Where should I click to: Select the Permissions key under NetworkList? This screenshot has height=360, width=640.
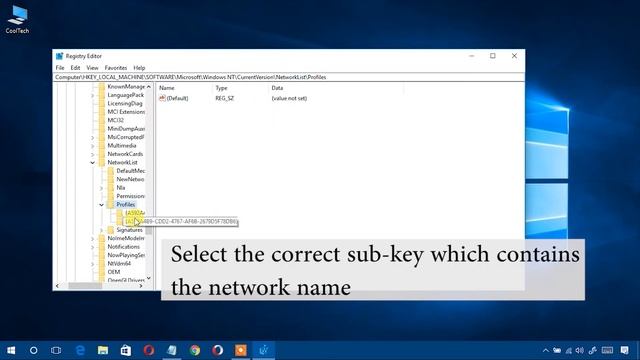(x=130, y=196)
